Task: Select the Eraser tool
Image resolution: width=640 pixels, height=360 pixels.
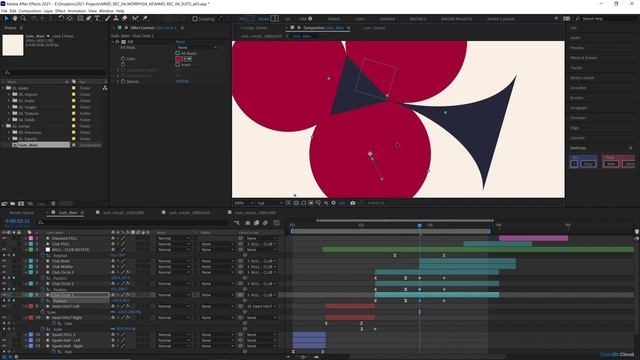Action: pos(124,18)
